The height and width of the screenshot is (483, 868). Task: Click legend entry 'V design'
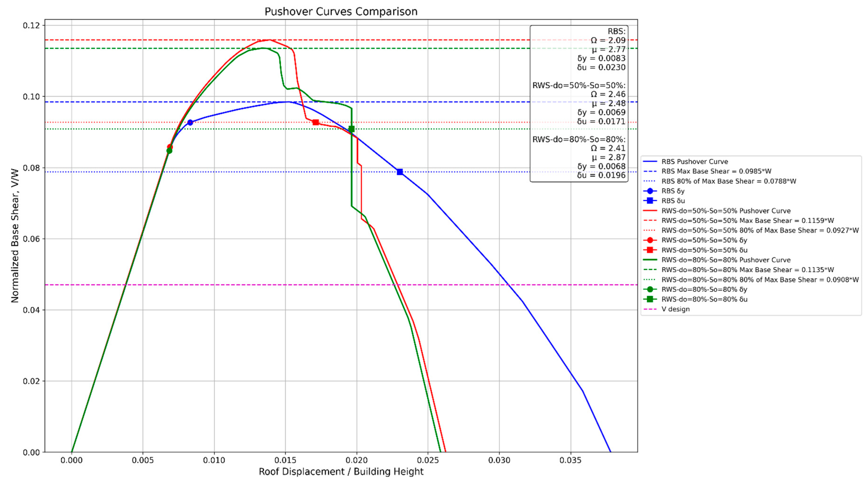(675, 309)
